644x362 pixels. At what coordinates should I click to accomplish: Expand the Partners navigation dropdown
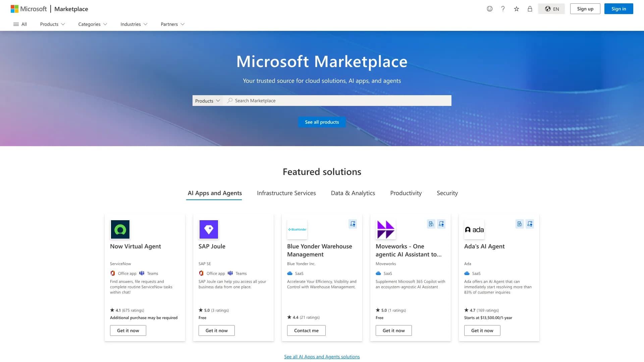tap(172, 24)
